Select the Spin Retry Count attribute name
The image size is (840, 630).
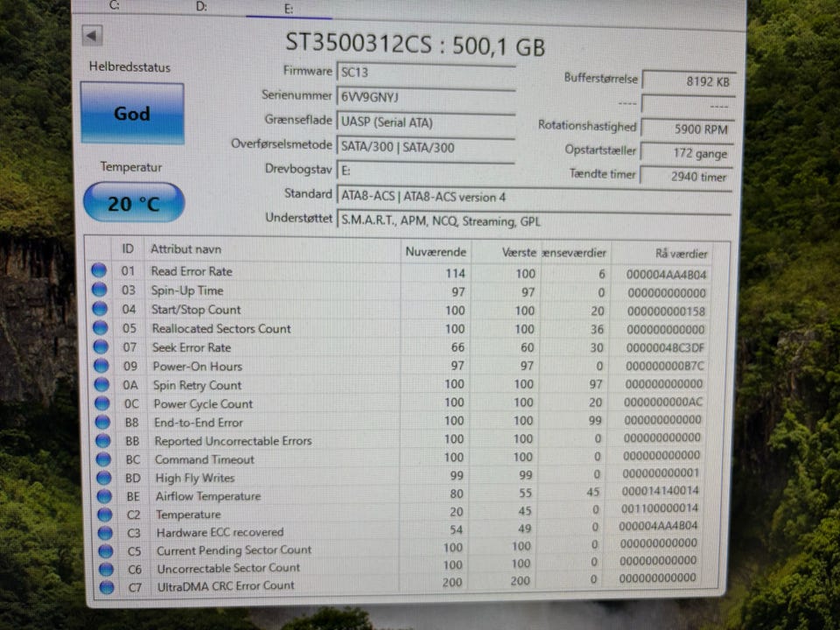[198, 385]
